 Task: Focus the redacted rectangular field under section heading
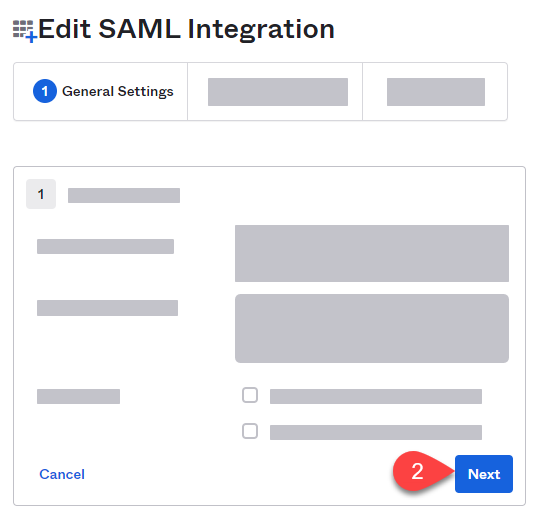point(372,253)
